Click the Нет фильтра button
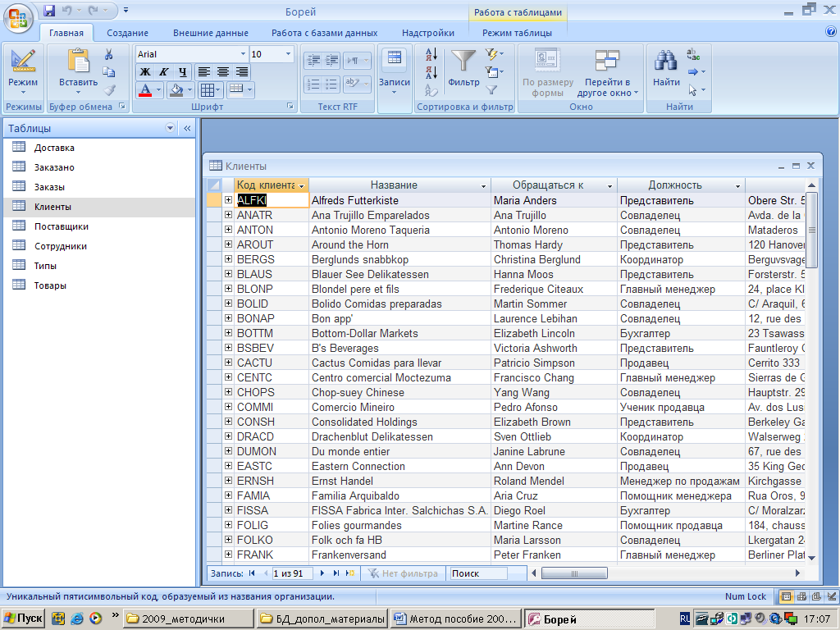 coord(403,573)
